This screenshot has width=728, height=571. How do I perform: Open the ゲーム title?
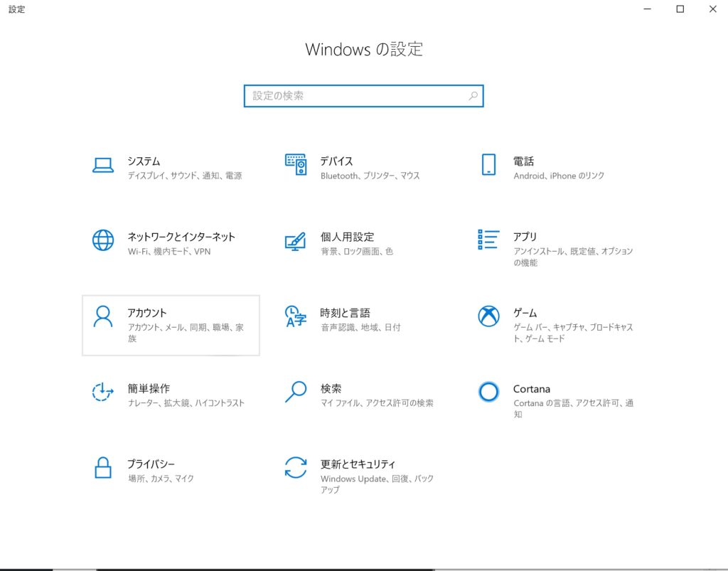point(525,312)
